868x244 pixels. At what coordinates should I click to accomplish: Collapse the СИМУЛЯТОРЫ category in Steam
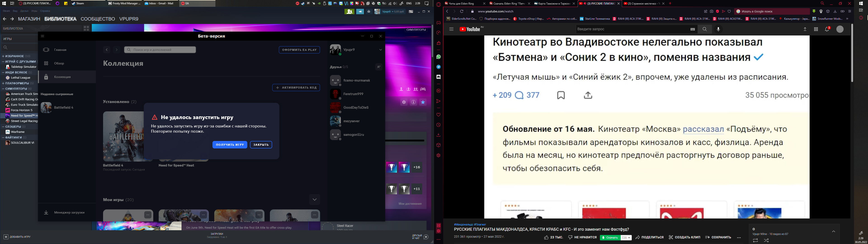pos(3,89)
